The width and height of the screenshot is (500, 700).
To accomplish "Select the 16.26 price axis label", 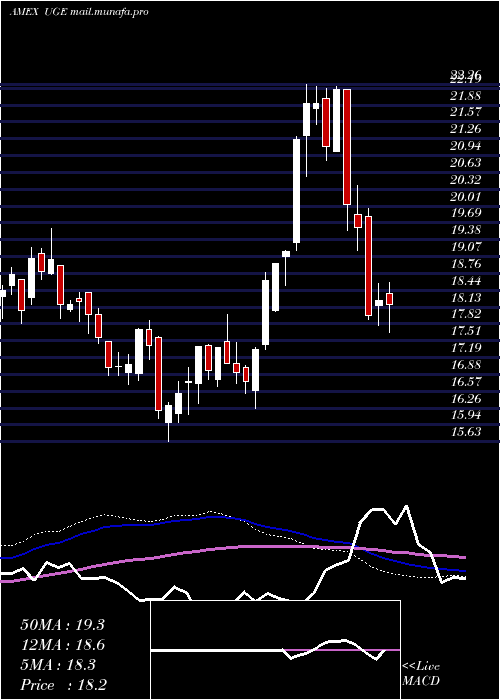I will pyautogui.click(x=466, y=399).
